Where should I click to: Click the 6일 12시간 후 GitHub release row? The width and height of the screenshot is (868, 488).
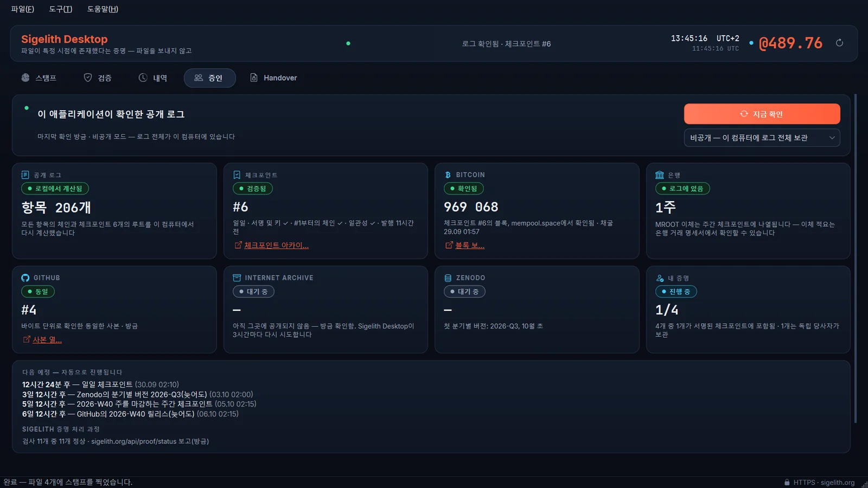(x=130, y=414)
